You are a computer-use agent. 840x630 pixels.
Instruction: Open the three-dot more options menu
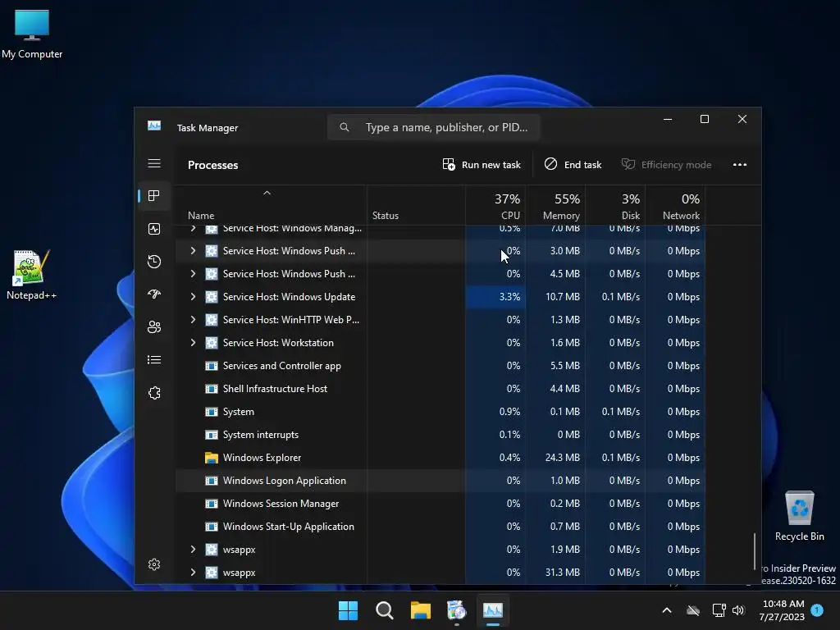[740, 164]
